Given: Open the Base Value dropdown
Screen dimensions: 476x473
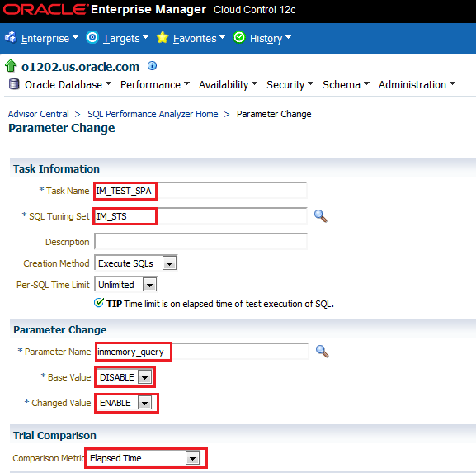Looking at the screenshot, I should coord(125,377).
